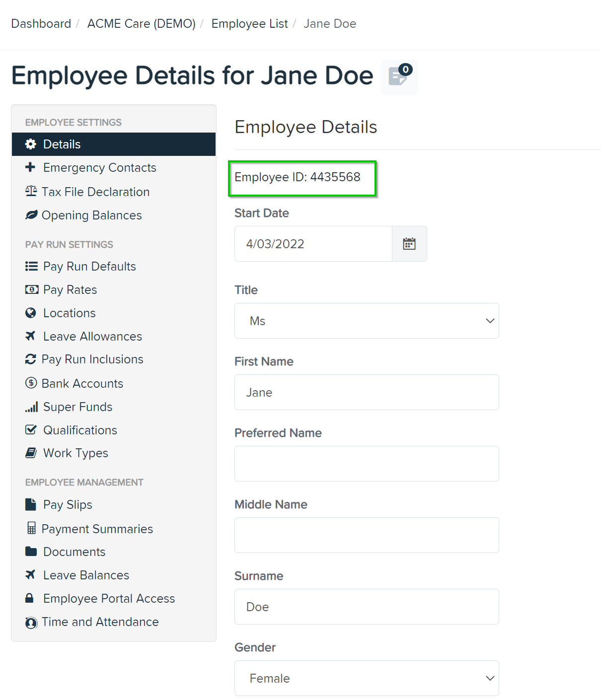This screenshot has height=700, width=601.
Task: Click the file icon beside Pay Slips
Action: click(x=30, y=504)
